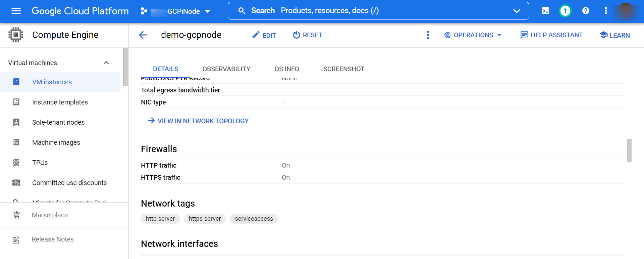Click the user account avatar
This screenshot has width=644, height=259.
point(626,11)
